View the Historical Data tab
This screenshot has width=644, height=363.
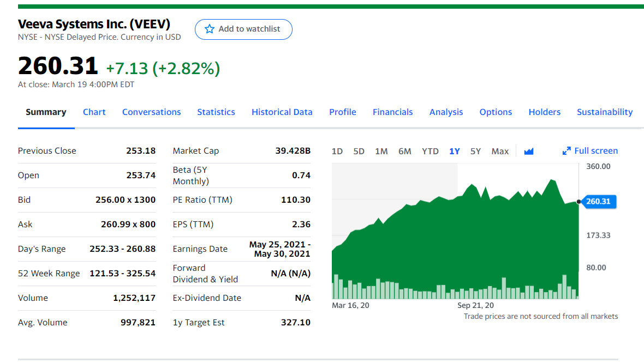pyautogui.click(x=282, y=112)
